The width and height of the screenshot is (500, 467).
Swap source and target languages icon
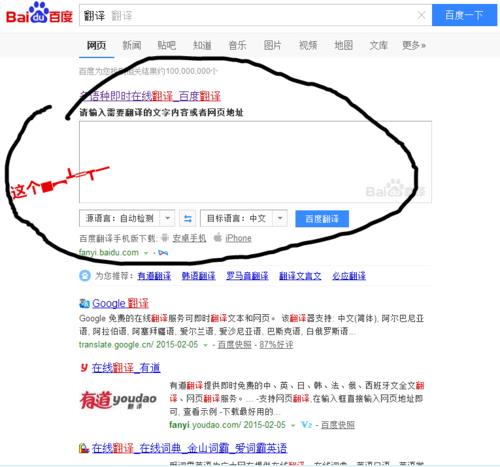tap(188, 219)
